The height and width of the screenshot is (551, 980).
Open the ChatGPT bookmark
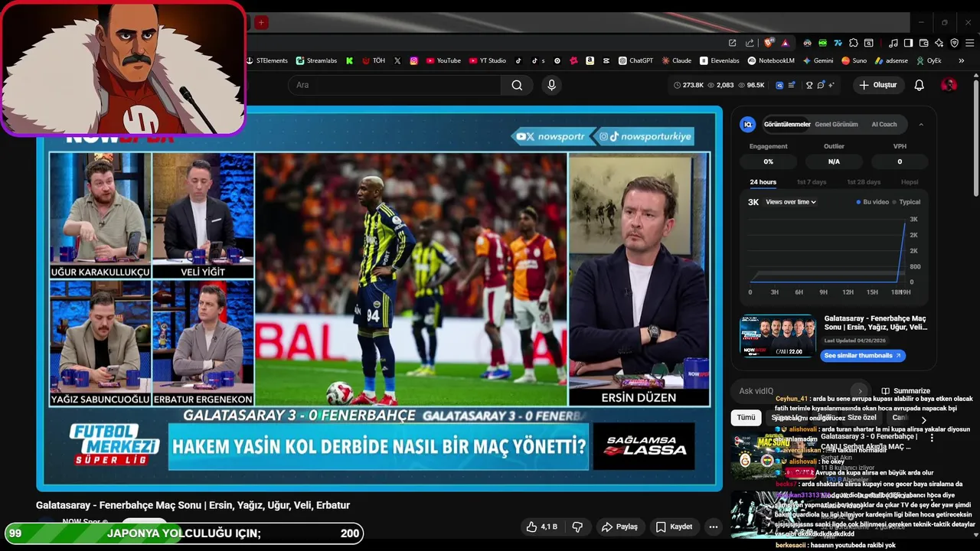635,60
